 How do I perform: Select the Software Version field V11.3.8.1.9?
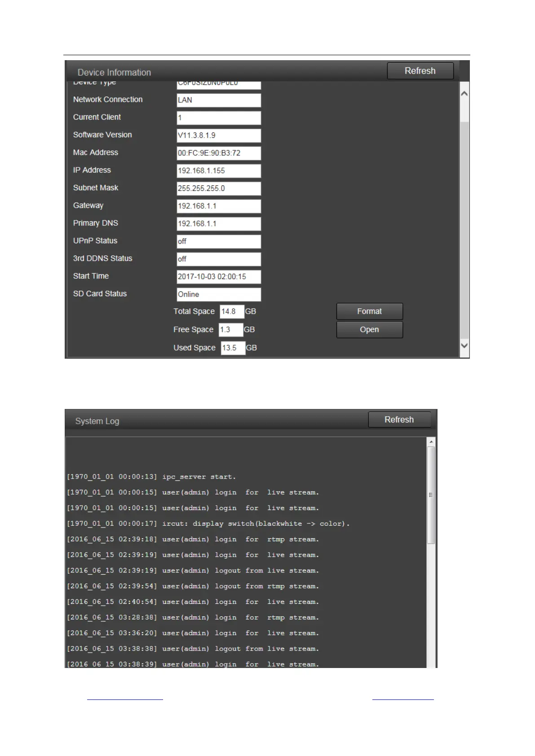click(x=219, y=135)
